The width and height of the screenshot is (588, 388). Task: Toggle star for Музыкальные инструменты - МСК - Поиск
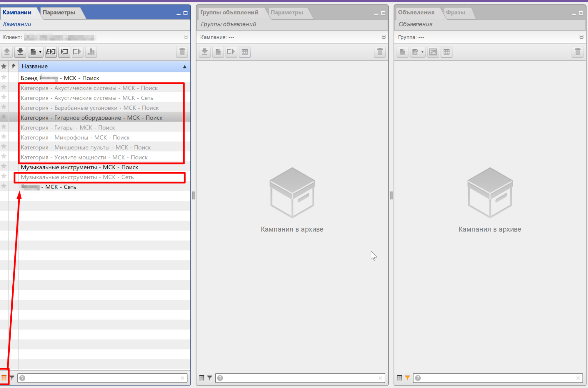[4, 167]
